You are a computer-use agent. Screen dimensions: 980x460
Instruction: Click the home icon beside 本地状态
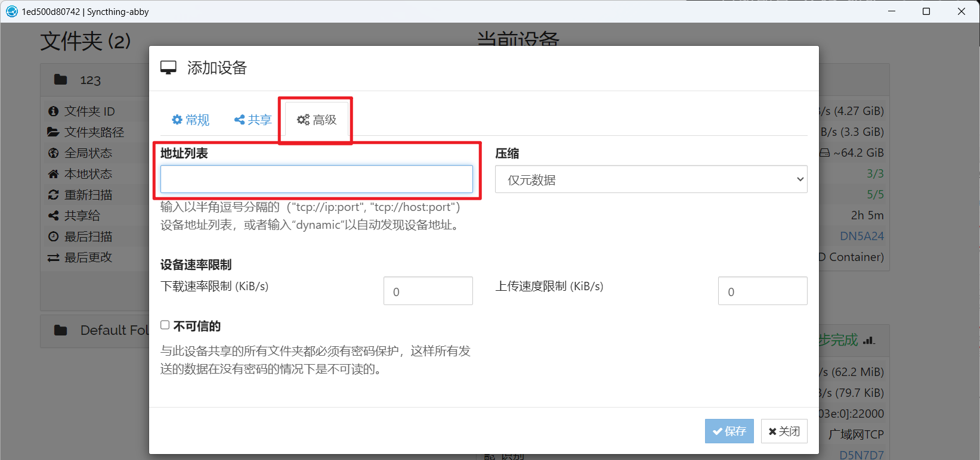point(53,174)
